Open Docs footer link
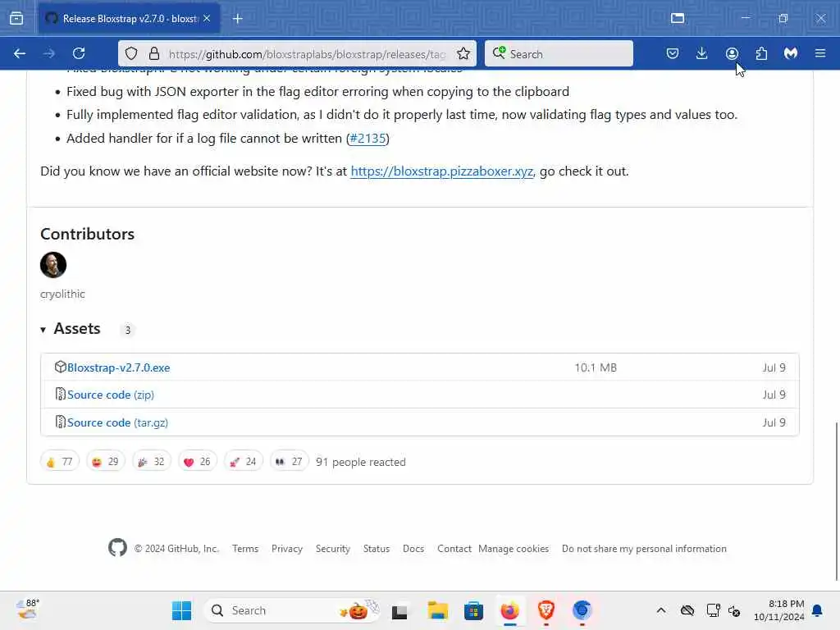 (413, 549)
